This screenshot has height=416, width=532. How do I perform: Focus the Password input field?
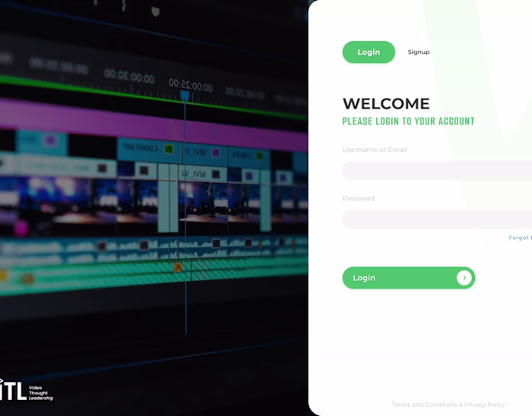click(437, 219)
